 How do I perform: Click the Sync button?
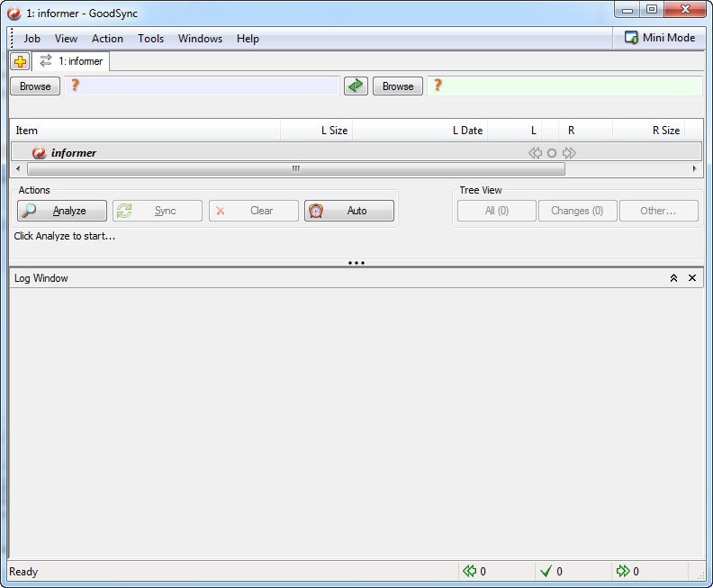click(x=158, y=211)
